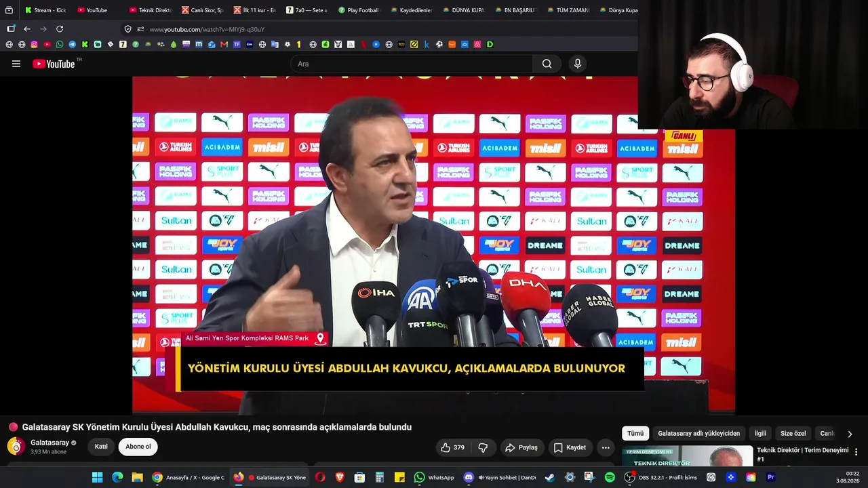Select 'Galatasaray adlı yükleyiciden' chip
The height and width of the screenshot is (488, 868).
699,434
